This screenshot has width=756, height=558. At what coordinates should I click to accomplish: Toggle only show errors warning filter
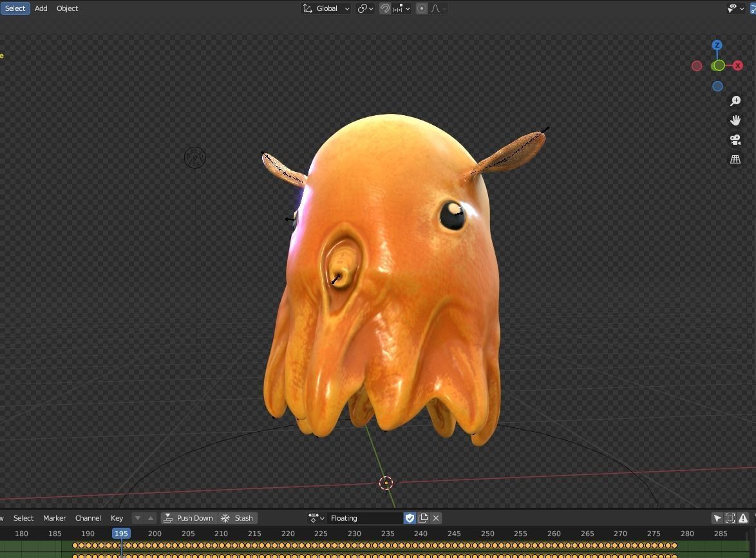(x=743, y=518)
